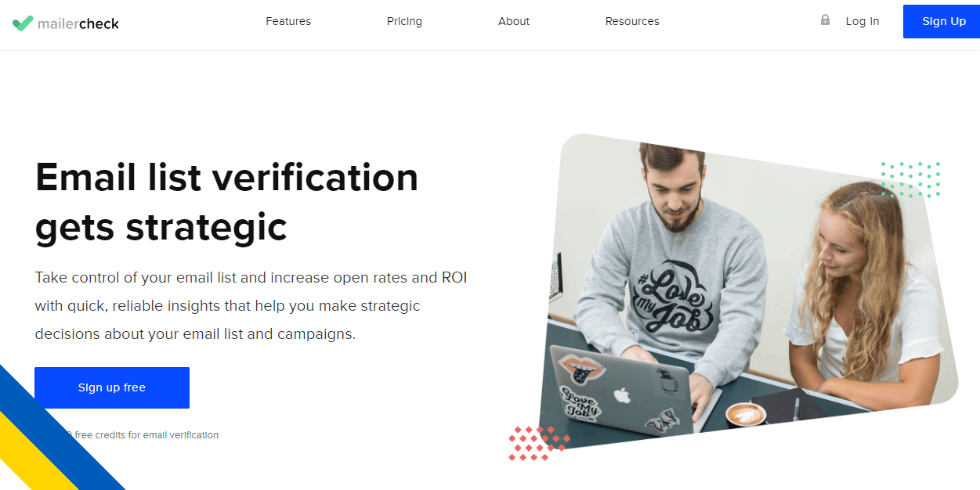Click the Email list verification gets strategic heading
980x490 pixels.
[x=227, y=202]
